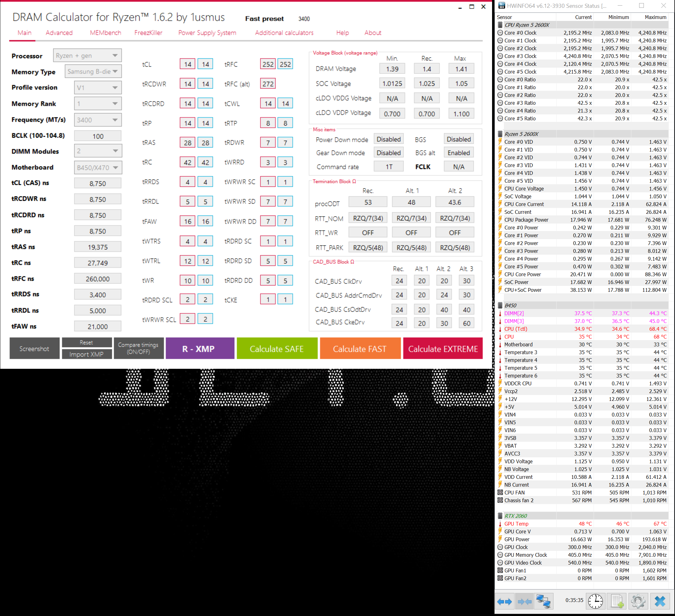Toggle Power Down mode Disabled field
The image size is (675, 616).
[x=388, y=139]
